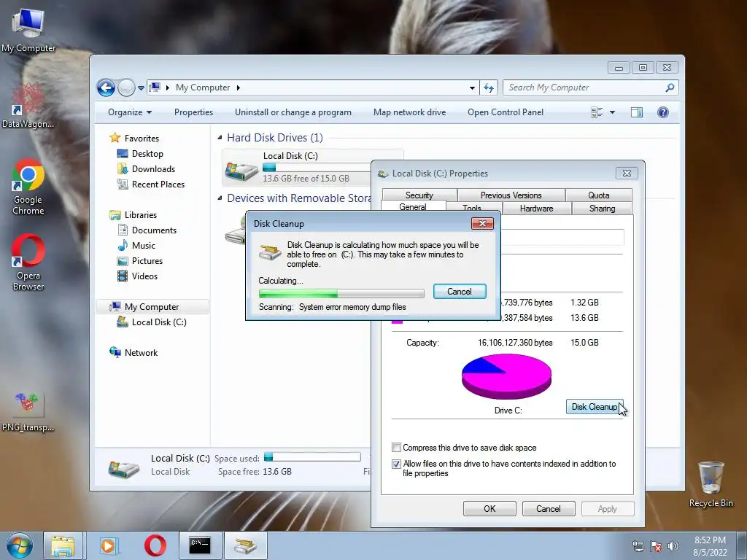Click breadcrumb arrow after My Computer
Image resolution: width=747 pixels, height=560 pixels.
[x=239, y=87]
